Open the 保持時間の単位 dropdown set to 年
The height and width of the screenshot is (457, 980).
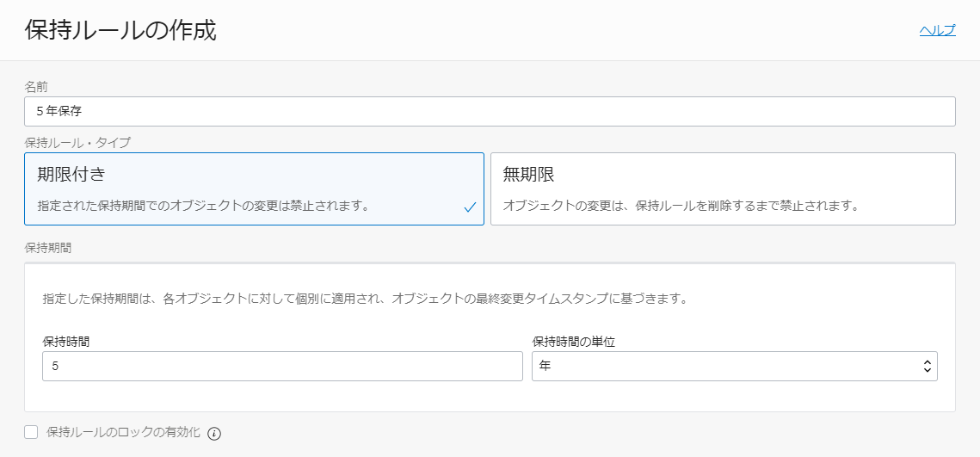click(735, 366)
